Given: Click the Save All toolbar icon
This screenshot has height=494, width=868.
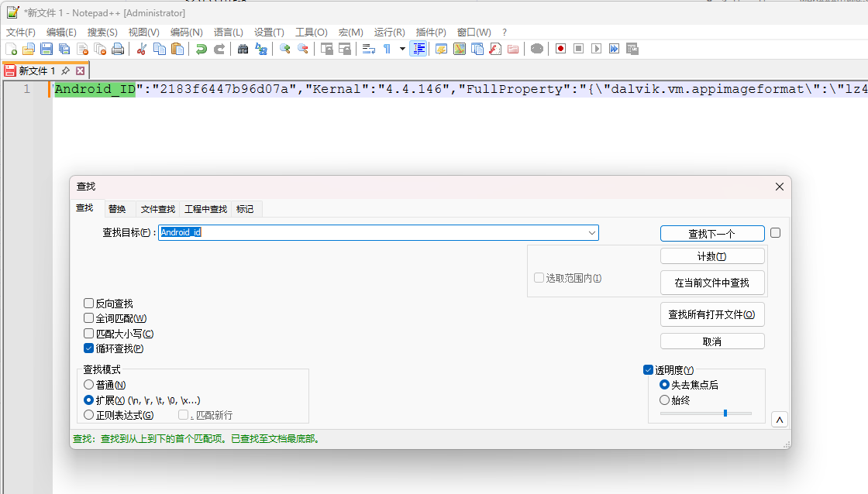Looking at the screenshot, I should click(64, 50).
